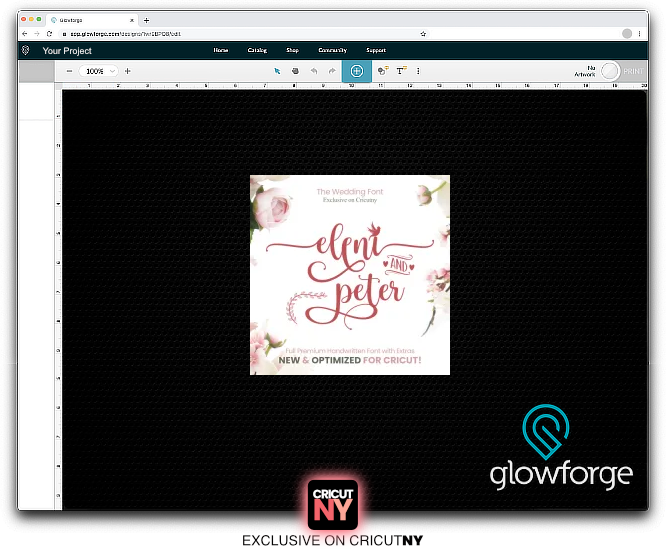Viewport: 666px width, 552px height.
Task: Expand the 100% zoom level dropdown
Action: [x=100, y=71]
